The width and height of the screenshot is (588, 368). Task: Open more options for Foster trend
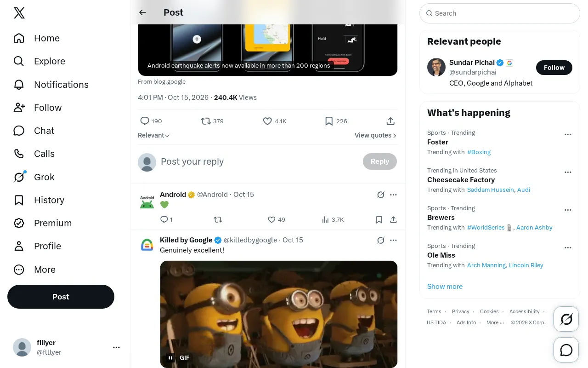pyautogui.click(x=568, y=135)
